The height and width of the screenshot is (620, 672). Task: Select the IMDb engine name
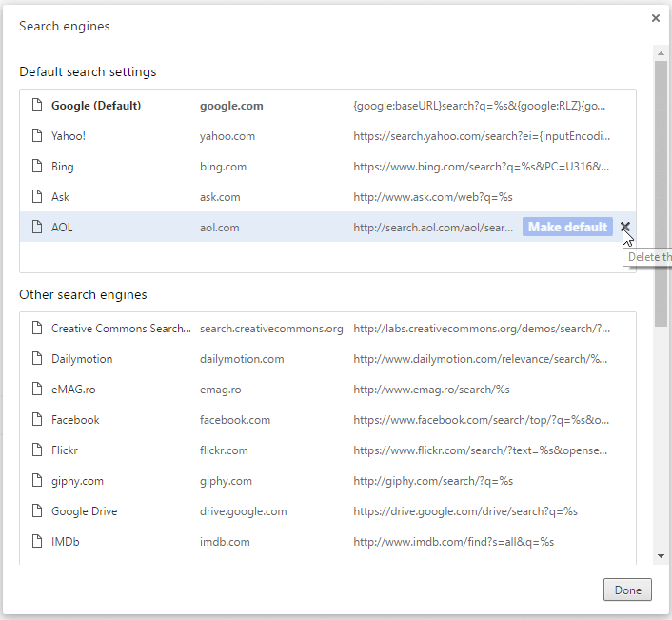(x=65, y=542)
